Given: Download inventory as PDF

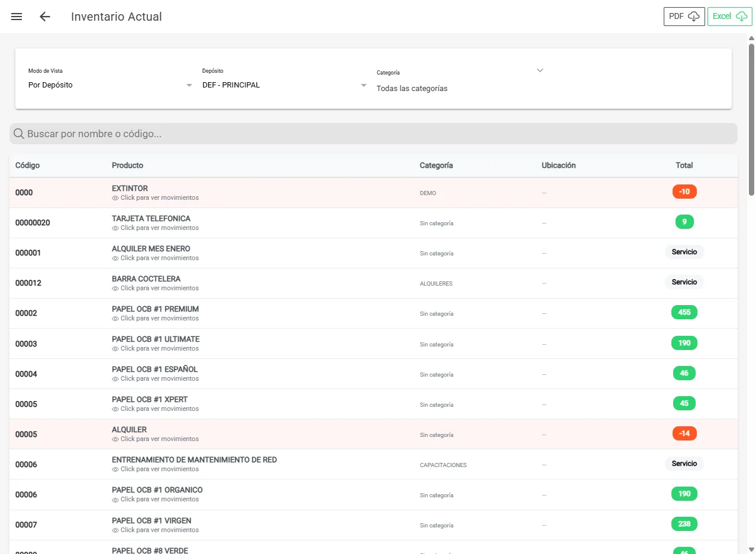Looking at the screenshot, I should pos(684,17).
